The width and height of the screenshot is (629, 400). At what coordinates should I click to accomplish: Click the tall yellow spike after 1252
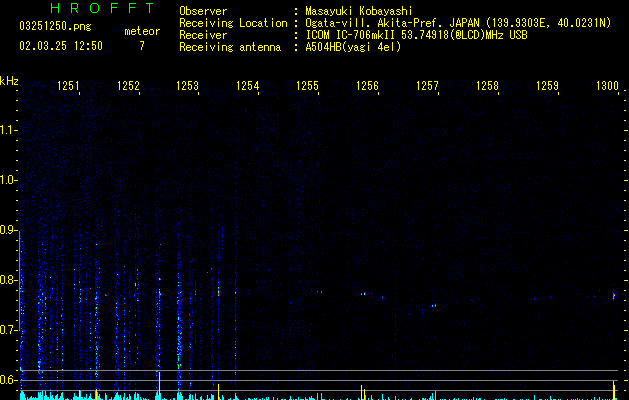(x=160, y=386)
